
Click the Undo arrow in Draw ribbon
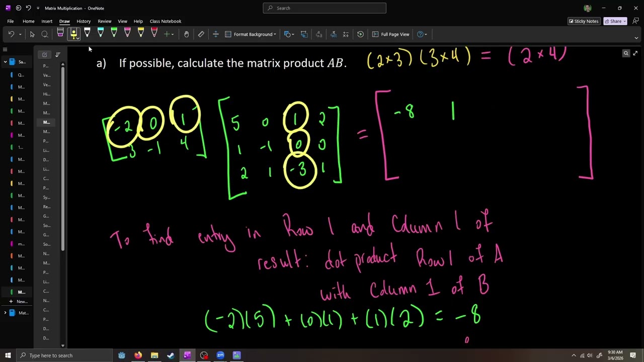click(x=11, y=34)
